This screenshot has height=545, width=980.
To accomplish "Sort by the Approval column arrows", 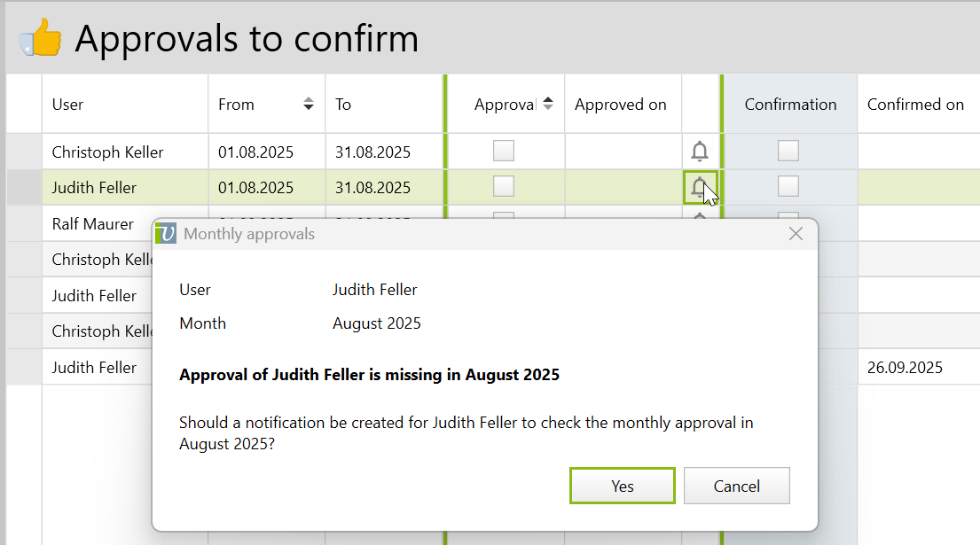I will pyautogui.click(x=548, y=104).
